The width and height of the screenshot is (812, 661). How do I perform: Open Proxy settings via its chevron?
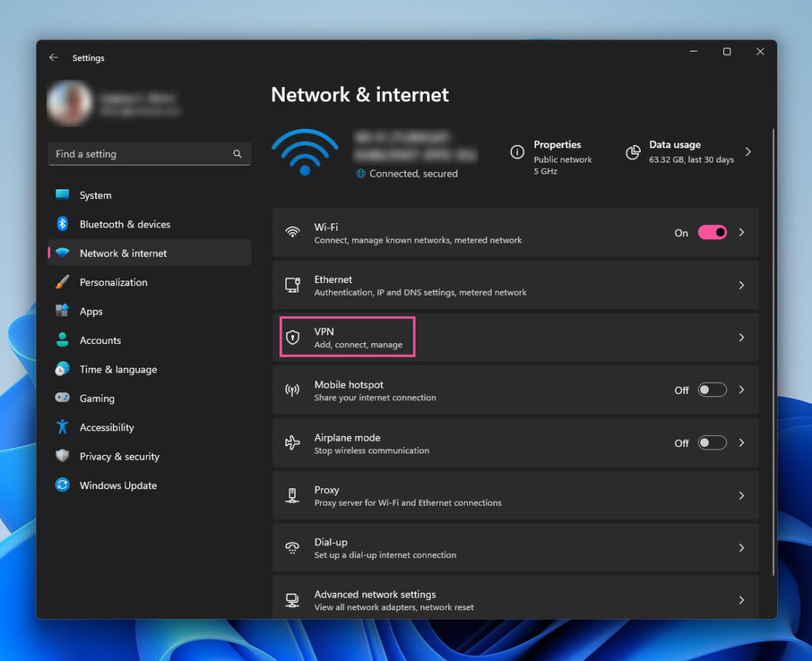coord(741,495)
